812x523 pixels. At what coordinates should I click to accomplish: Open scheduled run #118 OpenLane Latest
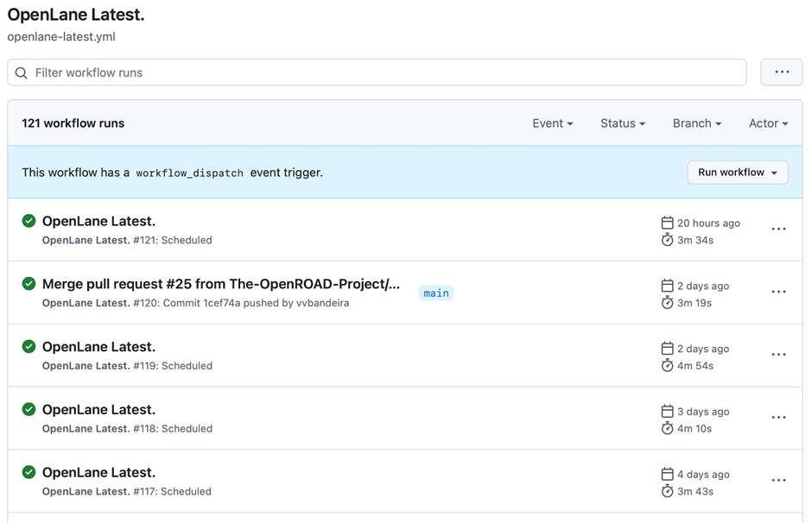98,410
